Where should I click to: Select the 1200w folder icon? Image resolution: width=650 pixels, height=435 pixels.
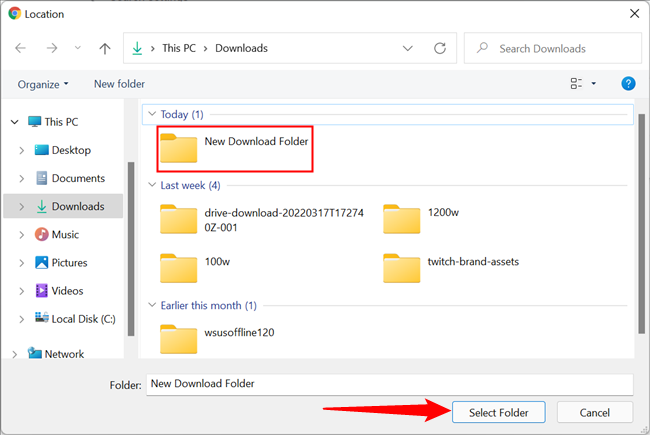tap(402, 219)
